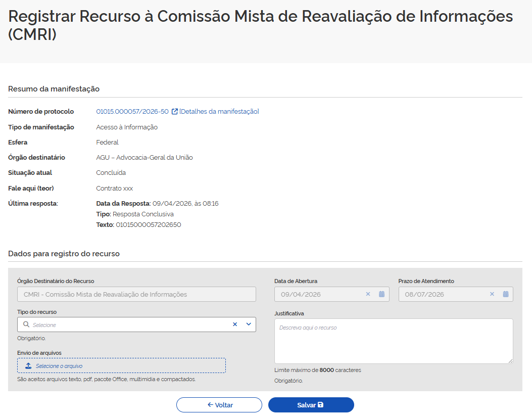
Task: Click the Órgão Destinatário do Recurso field
Action: 136,294
